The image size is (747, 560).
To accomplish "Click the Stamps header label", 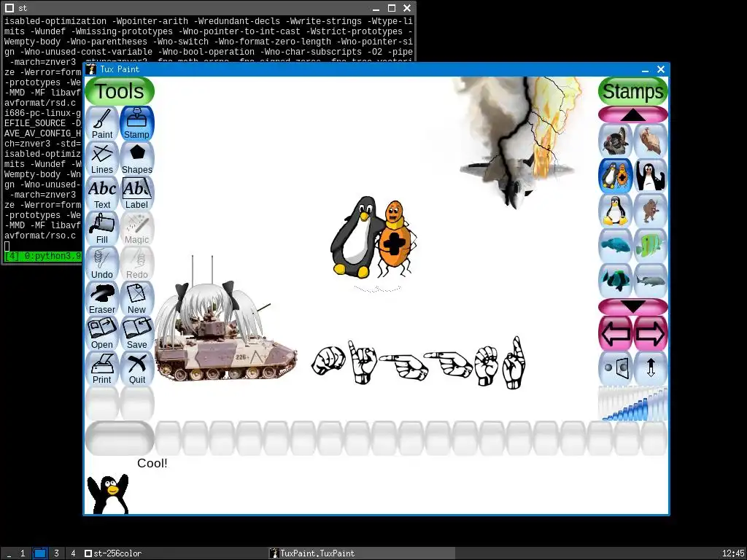I will [x=633, y=91].
